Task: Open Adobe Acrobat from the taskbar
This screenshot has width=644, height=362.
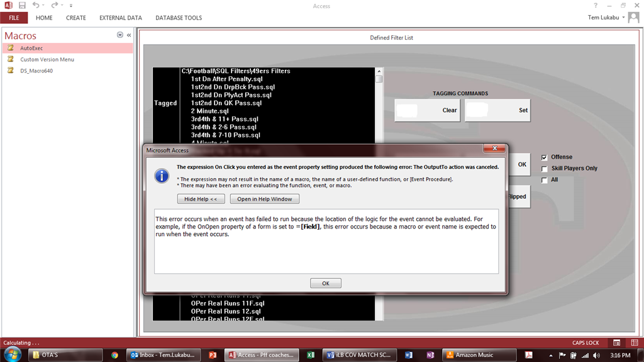Action: [x=528, y=354]
